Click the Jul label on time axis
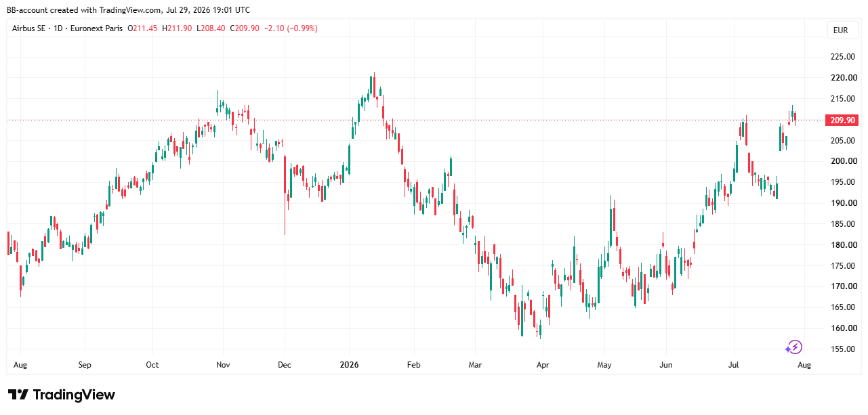 point(735,365)
